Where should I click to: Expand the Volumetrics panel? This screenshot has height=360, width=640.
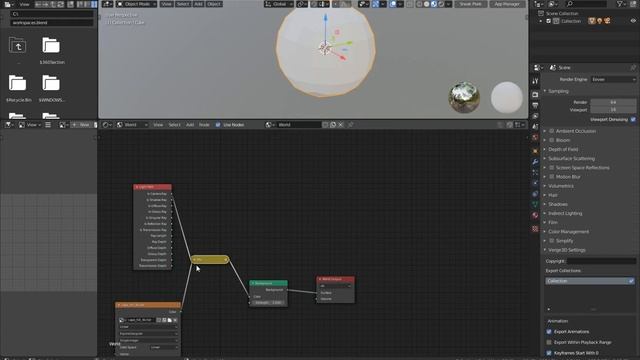pyautogui.click(x=561, y=186)
